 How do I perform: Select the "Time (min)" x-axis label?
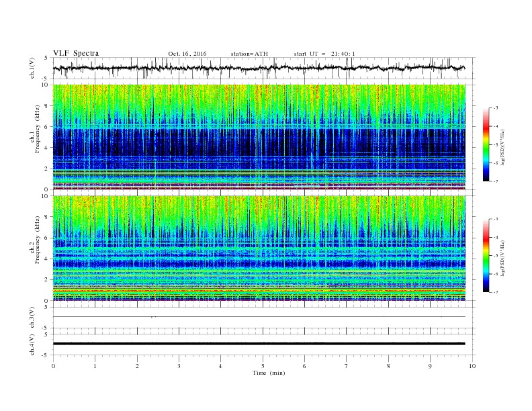tap(269, 373)
